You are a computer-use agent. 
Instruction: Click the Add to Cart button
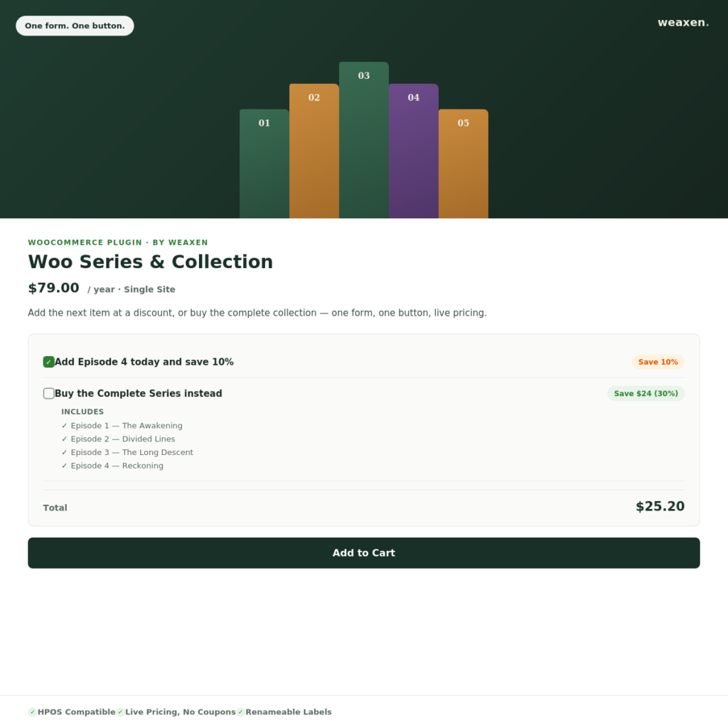[363, 552]
